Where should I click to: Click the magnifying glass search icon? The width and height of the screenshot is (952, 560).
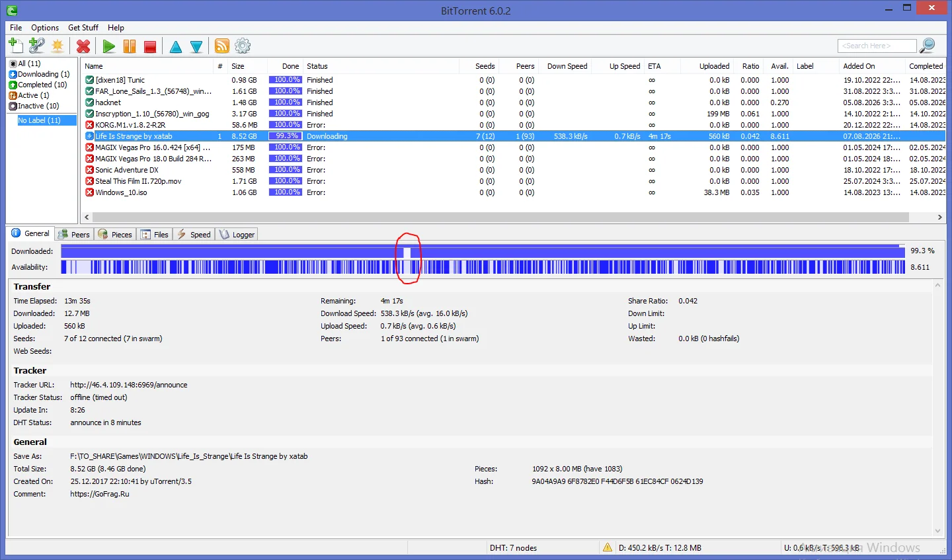click(x=928, y=45)
